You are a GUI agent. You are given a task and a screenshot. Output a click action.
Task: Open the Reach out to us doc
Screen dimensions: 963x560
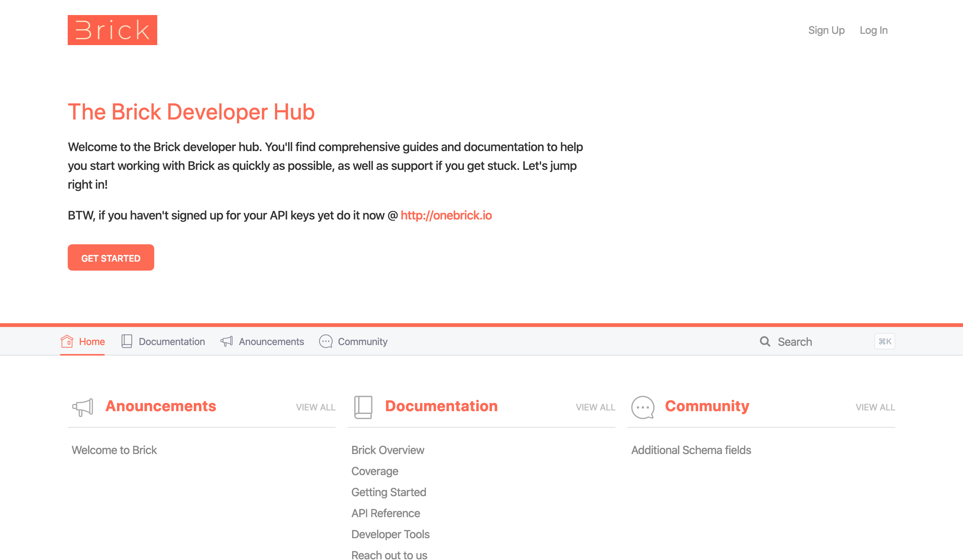pyautogui.click(x=389, y=555)
